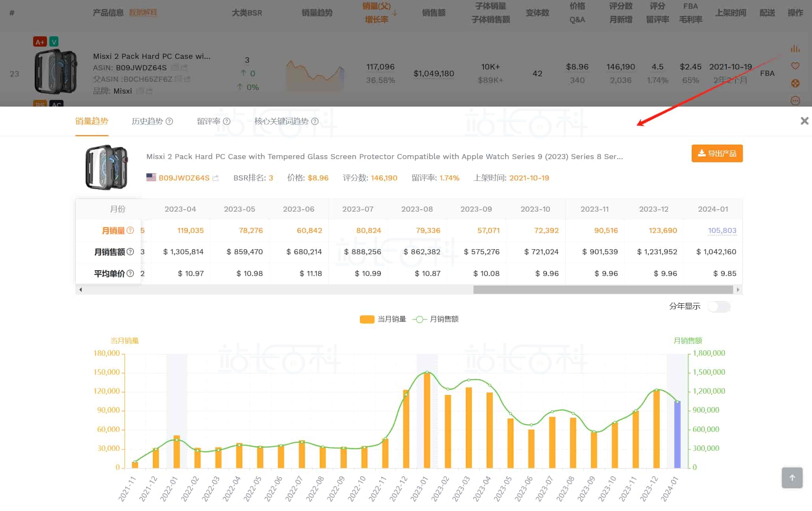
Task: Open the 历史趋势 tab
Action: pos(147,121)
